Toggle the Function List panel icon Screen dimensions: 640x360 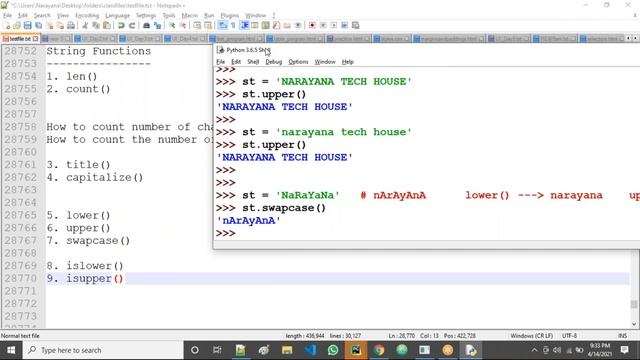[276, 25]
